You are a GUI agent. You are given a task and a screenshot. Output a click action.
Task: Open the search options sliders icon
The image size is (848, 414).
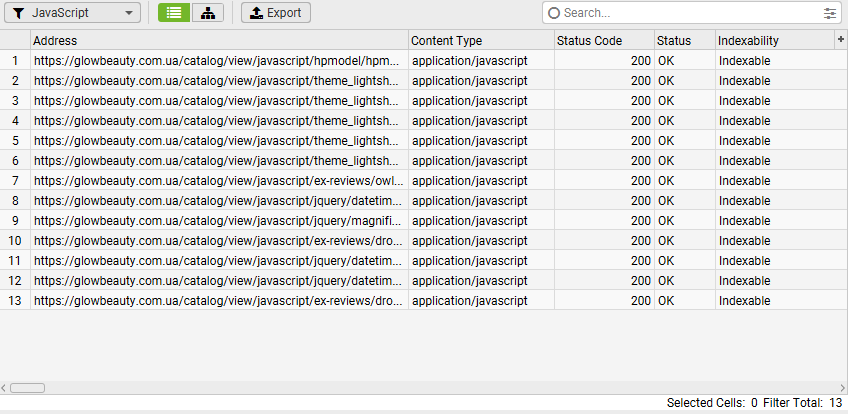[830, 13]
